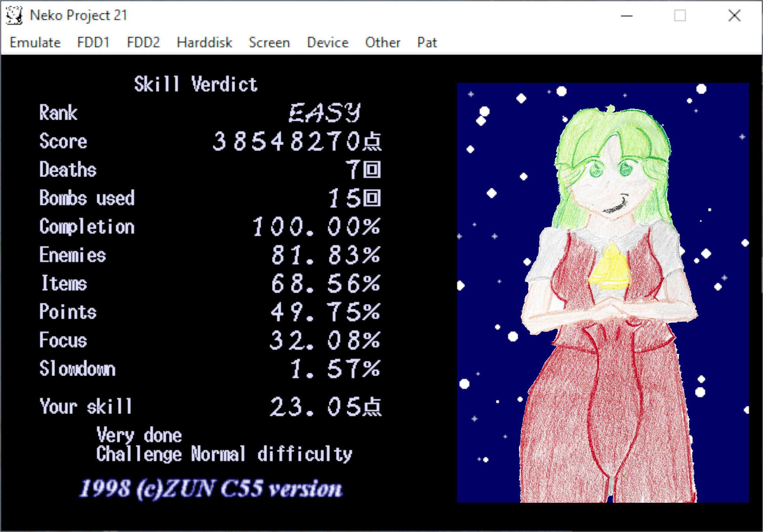Maximize the Neko Project 21 window
The width and height of the screenshot is (763, 532).
pos(680,15)
